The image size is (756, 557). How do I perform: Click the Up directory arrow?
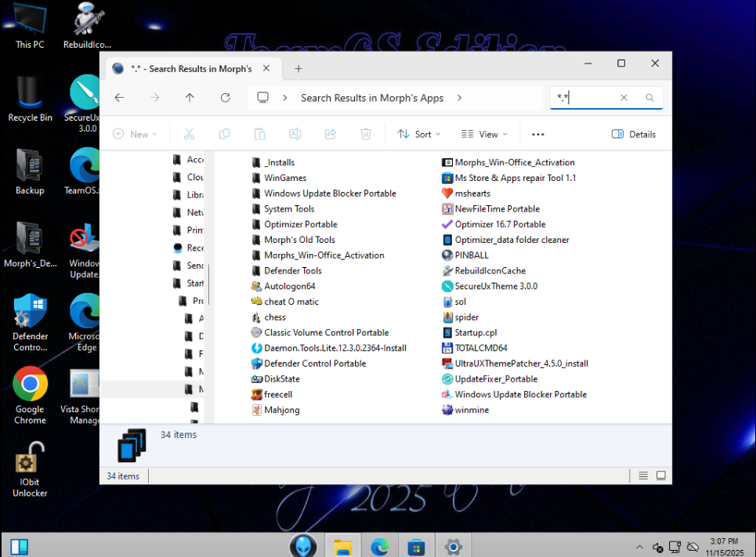190,98
